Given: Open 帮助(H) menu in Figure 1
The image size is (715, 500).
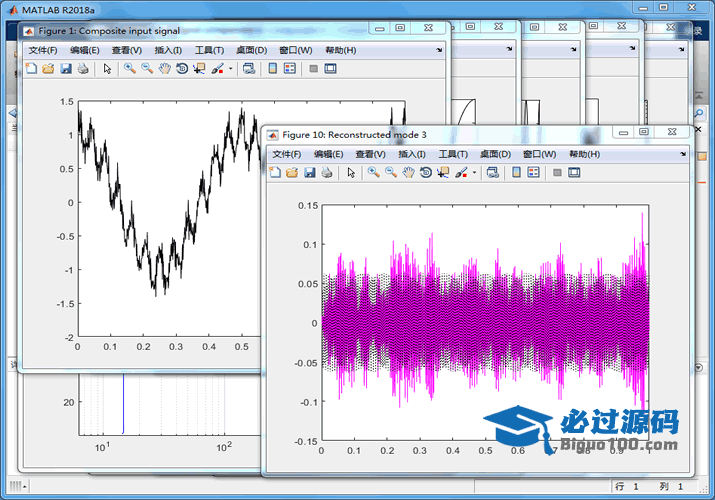Looking at the screenshot, I should pos(341,50).
